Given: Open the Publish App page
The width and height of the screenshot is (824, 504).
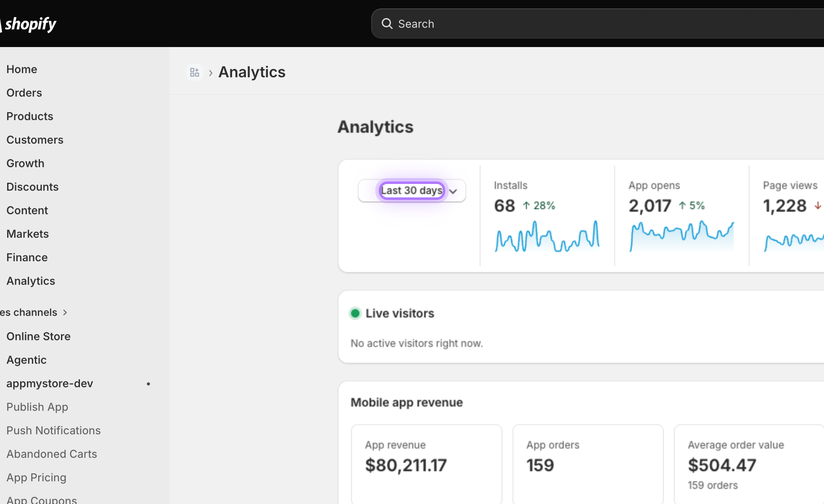Looking at the screenshot, I should (x=37, y=407).
